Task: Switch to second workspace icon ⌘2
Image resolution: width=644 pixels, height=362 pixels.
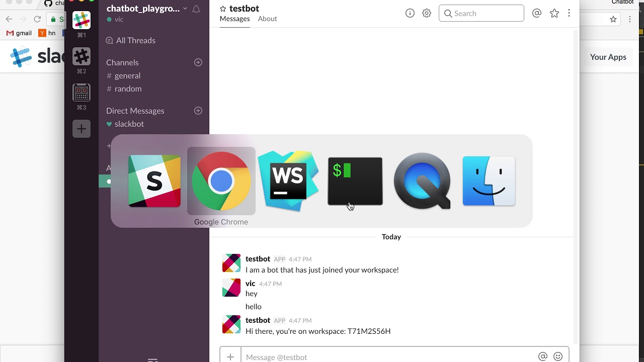Action: [x=82, y=56]
